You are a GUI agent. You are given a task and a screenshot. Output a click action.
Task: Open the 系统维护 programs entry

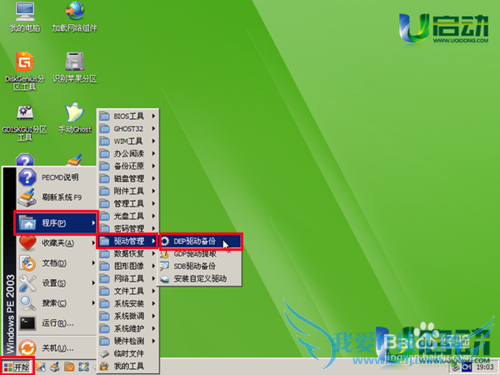pos(128,329)
